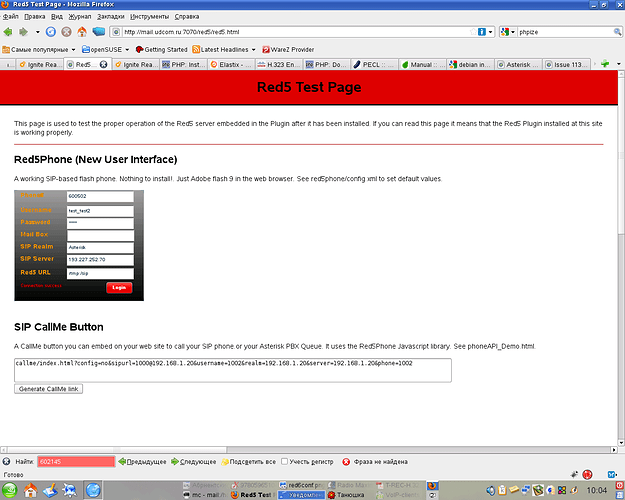Screen dimensions: 625x500
Task: Switch to the 'debian in...' tab
Action: pos(471,65)
